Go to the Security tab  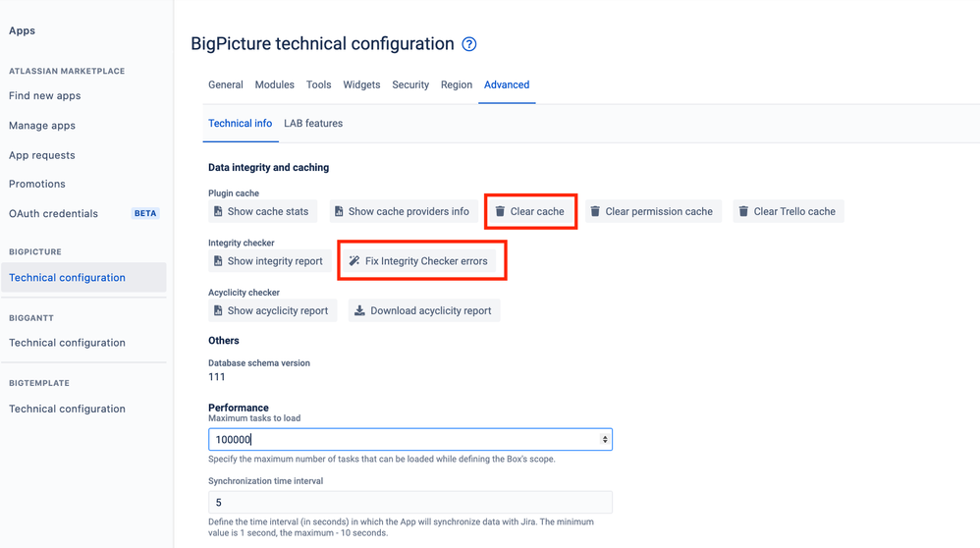click(x=410, y=84)
